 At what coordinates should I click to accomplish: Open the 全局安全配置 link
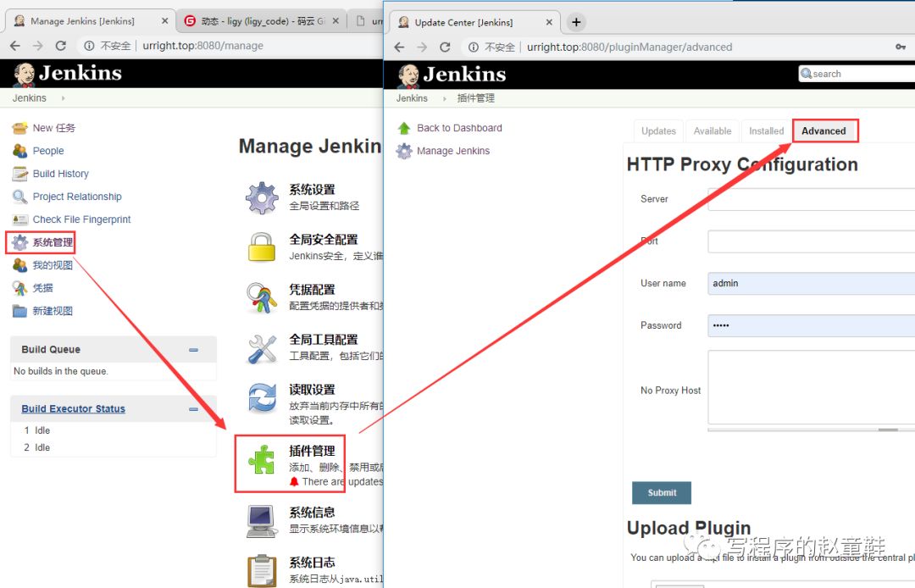tap(324, 240)
